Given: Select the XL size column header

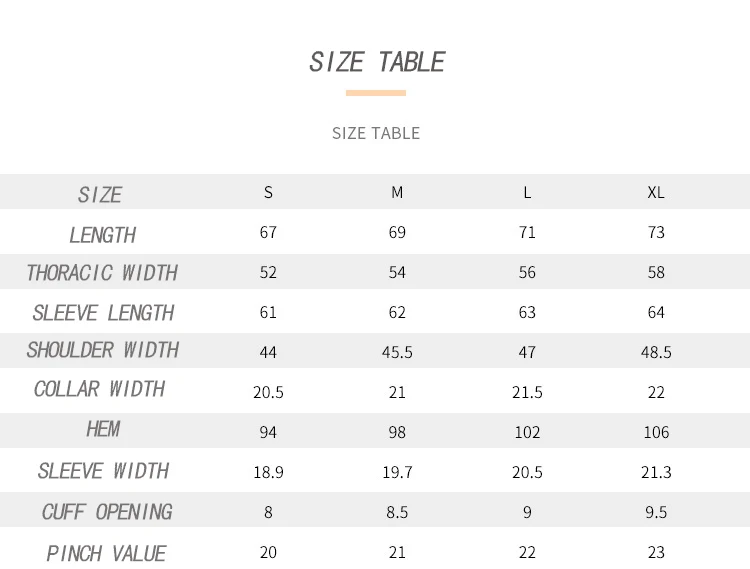Looking at the screenshot, I should [656, 192].
